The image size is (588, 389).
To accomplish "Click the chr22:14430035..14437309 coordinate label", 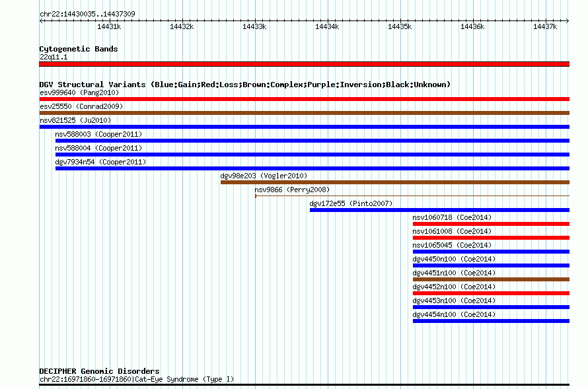I will [87, 14].
